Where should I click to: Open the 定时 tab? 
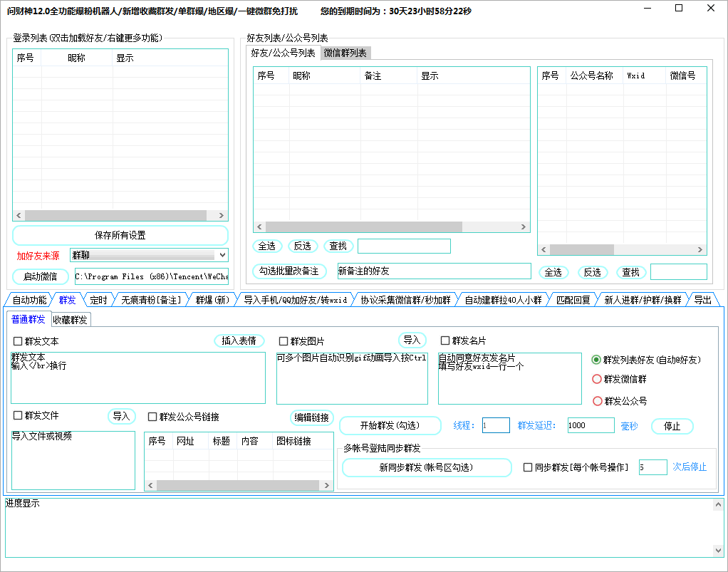[98, 300]
